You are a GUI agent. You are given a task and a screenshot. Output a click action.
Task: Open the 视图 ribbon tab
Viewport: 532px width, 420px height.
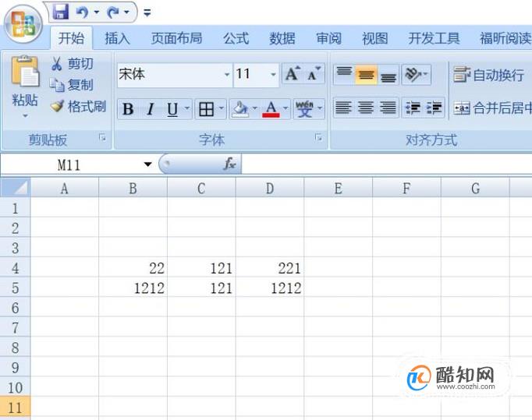coord(375,38)
